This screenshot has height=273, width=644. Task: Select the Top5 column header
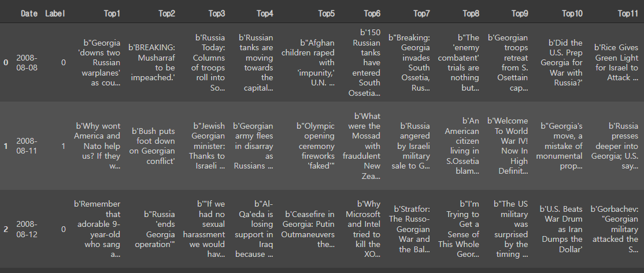click(326, 13)
